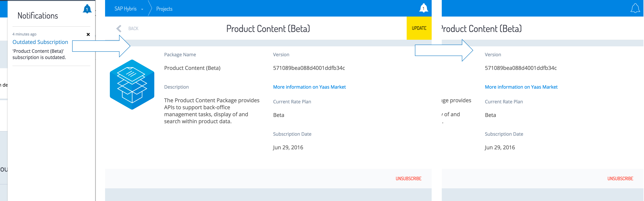Click the package description paragraph

coord(212,111)
